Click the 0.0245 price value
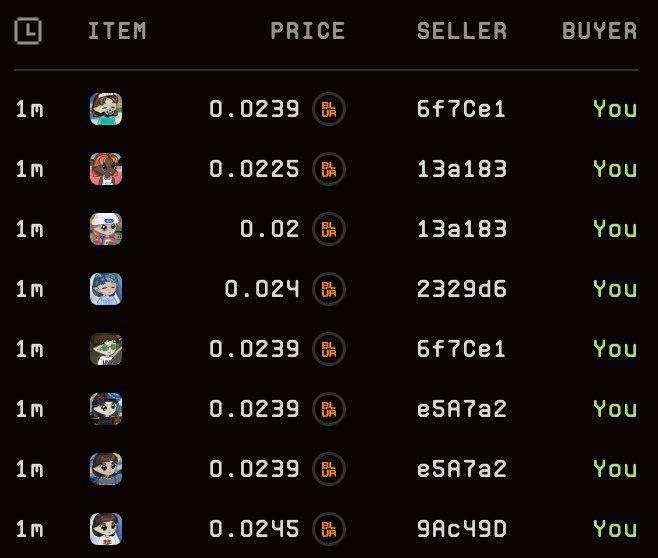The width and height of the screenshot is (658, 558). click(x=254, y=529)
